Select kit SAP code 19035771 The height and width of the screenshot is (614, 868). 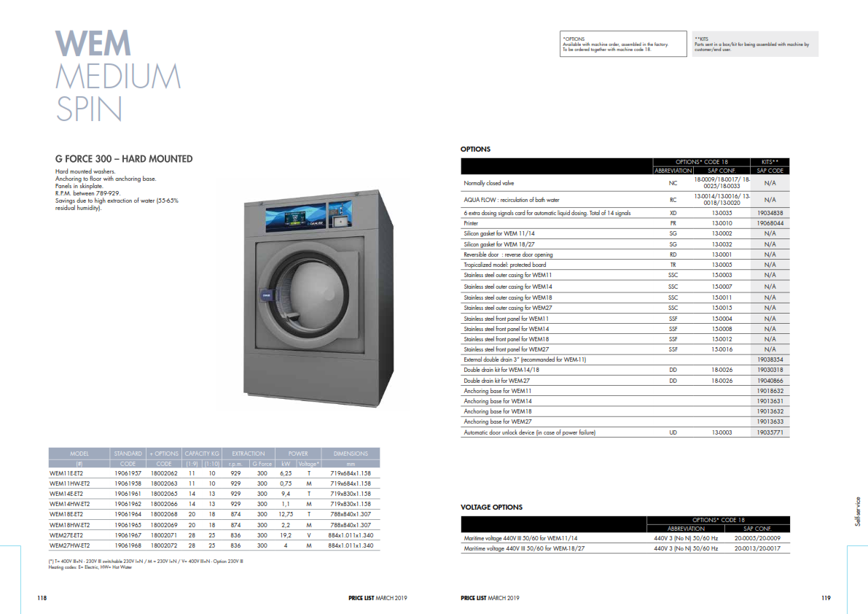tap(770, 432)
